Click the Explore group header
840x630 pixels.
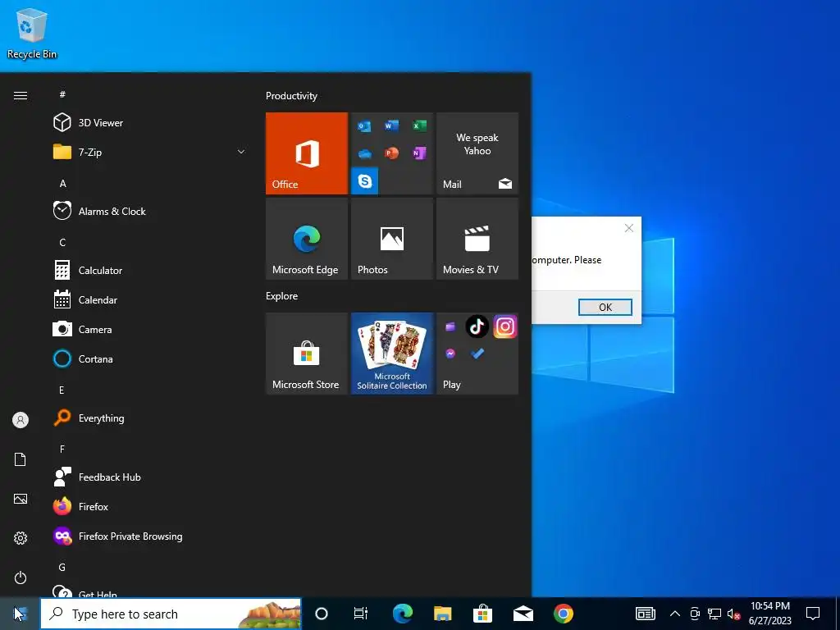click(282, 295)
